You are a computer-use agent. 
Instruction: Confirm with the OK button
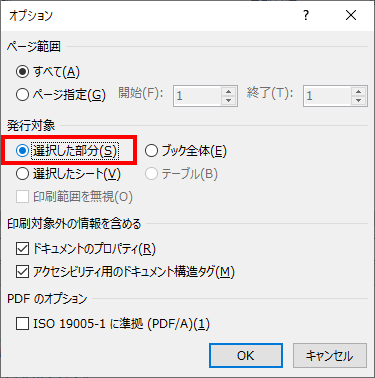(246, 356)
